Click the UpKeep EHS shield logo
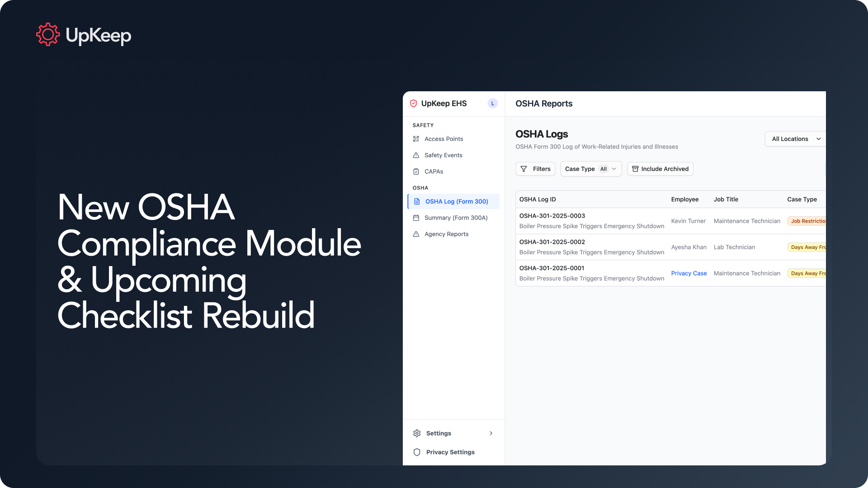The height and width of the screenshot is (488, 868). point(413,103)
